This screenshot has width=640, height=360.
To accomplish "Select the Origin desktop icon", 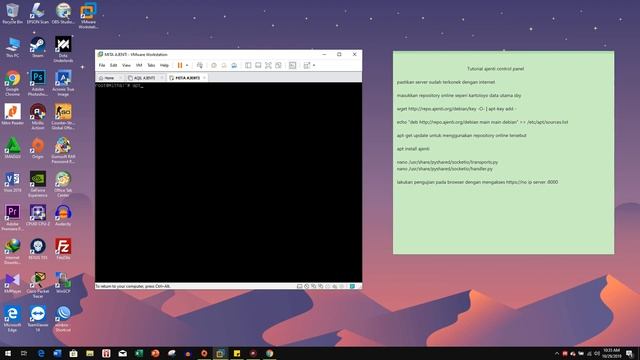I will click(x=38, y=149).
